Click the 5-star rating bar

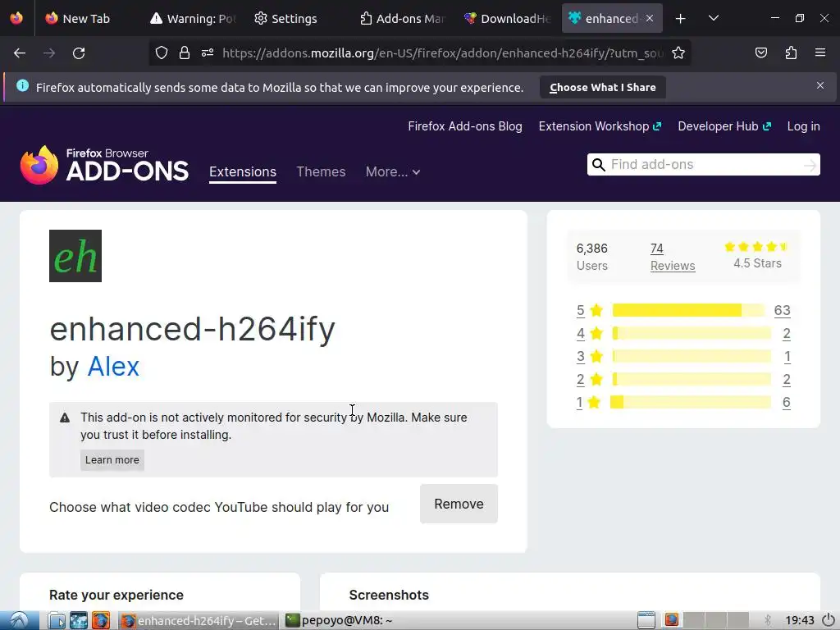tap(689, 310)
